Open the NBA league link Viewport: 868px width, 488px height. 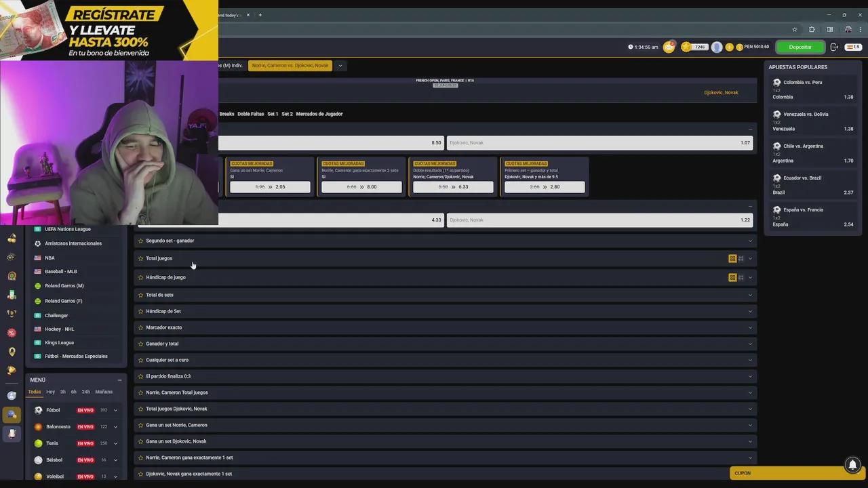pyautogui.click(x=50, y=258)
